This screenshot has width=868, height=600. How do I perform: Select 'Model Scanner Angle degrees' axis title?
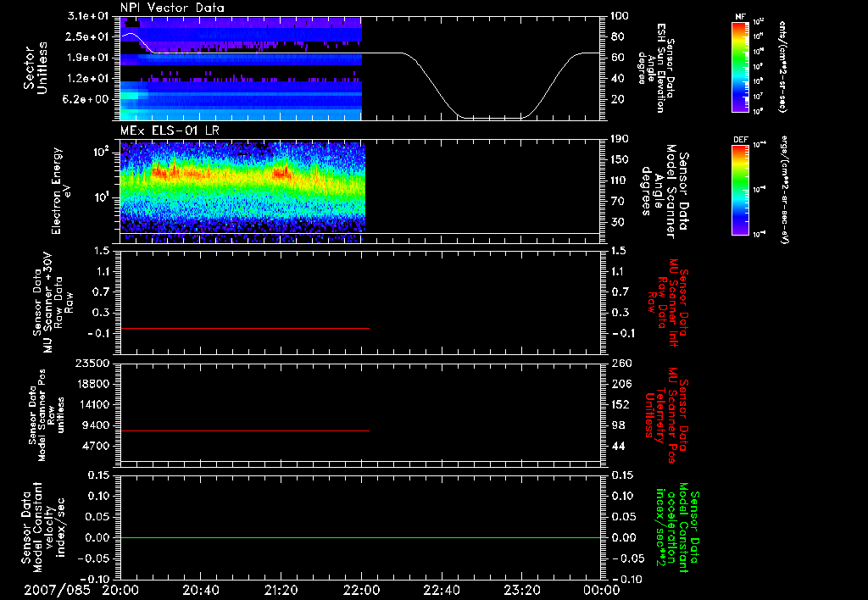[665, 192]
